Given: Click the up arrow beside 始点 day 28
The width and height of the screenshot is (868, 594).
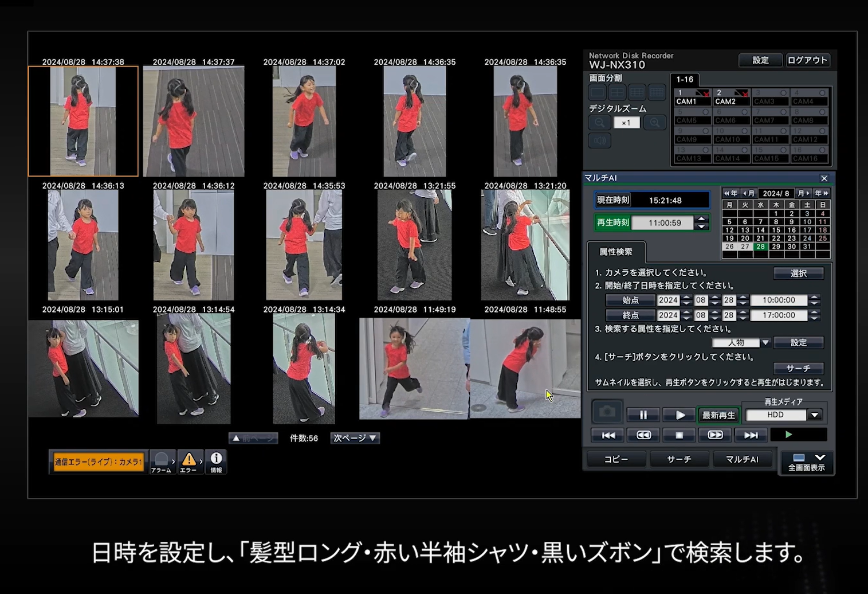Looking at the screenshot, I should [743, 297].
